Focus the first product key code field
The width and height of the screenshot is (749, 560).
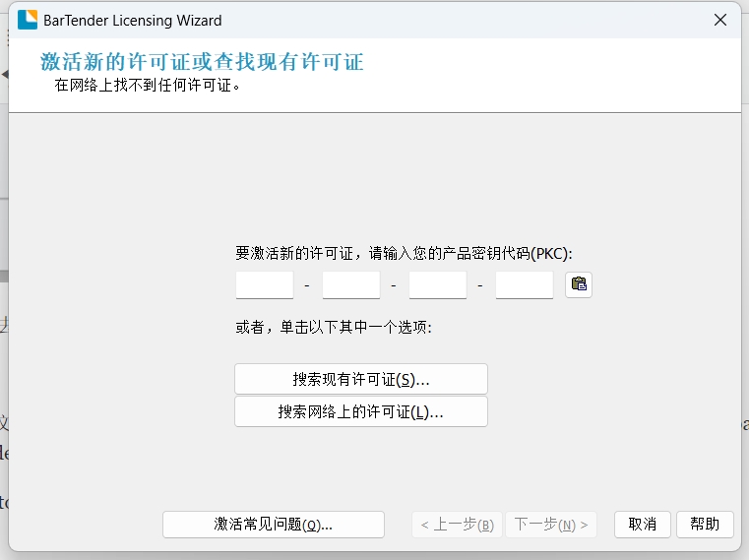pos(265,284)
